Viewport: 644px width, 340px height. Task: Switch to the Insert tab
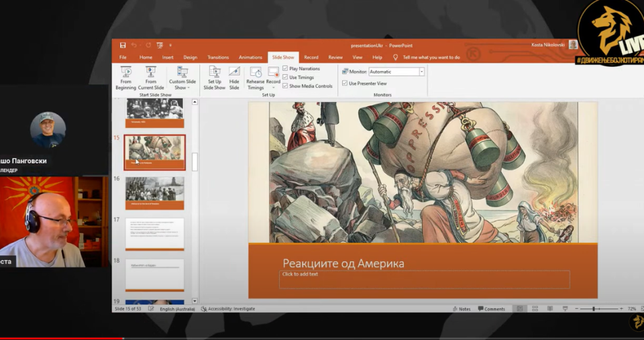tap(168, 58)
